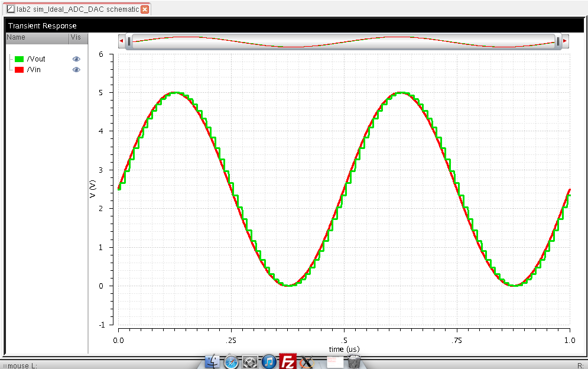Open Finder from the dock
The image size is (588, 369).
(213, 361)
